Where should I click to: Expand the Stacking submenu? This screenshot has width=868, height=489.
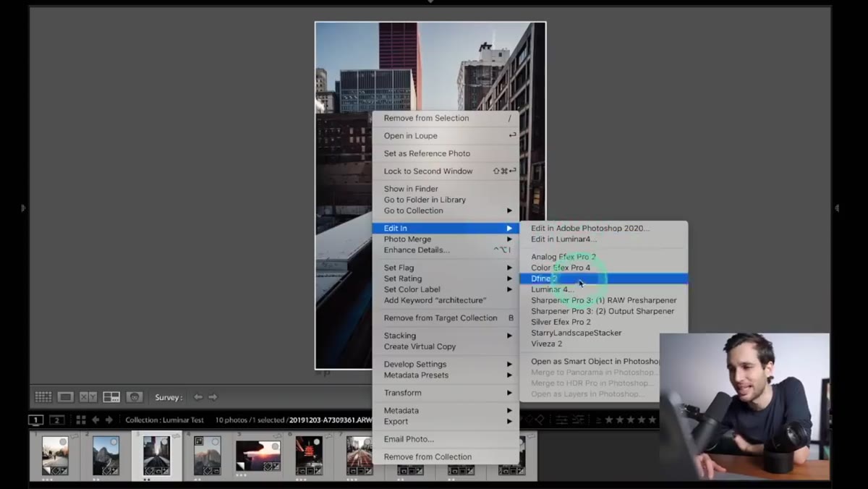[446, 336]
